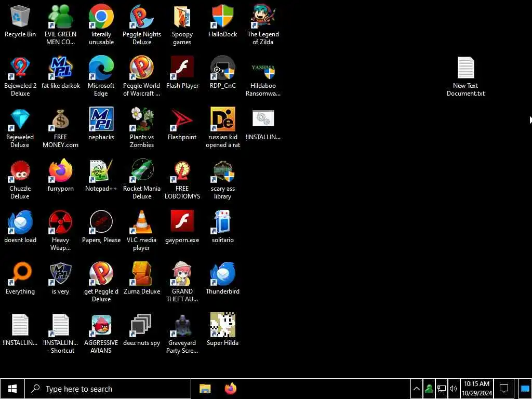The width and height of the screenshot is (532, 399).
Task: Select Chuzzle Deluxe shortcut
Action: 20,179
